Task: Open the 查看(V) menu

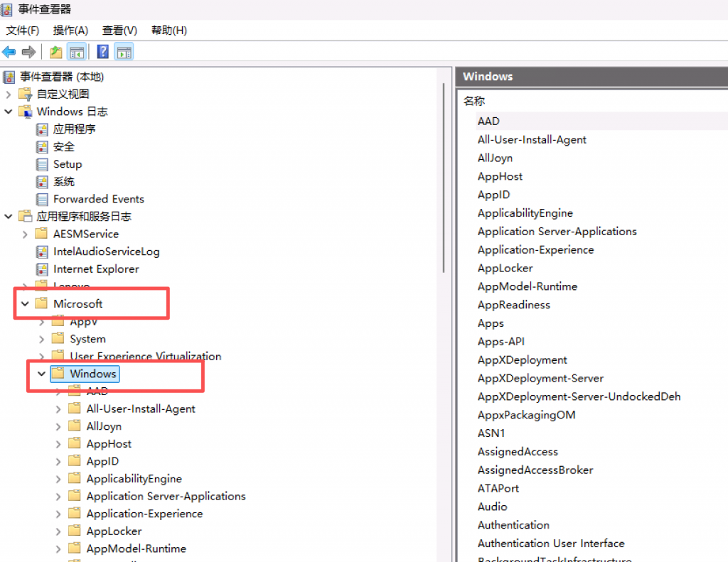Action: (x=119, y=31)
